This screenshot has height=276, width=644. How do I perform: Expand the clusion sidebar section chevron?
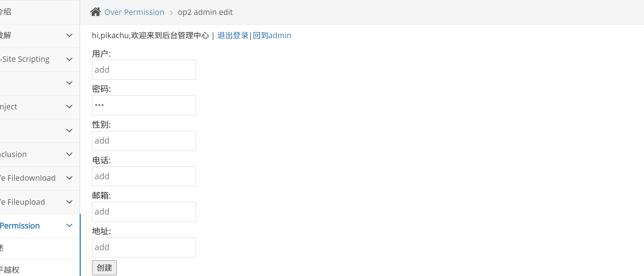(69, 154)
